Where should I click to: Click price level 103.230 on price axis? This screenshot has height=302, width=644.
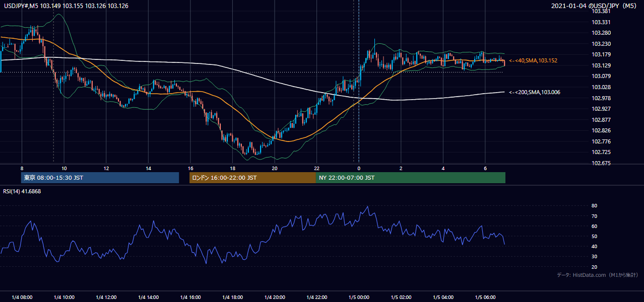(x=601, y=44)
